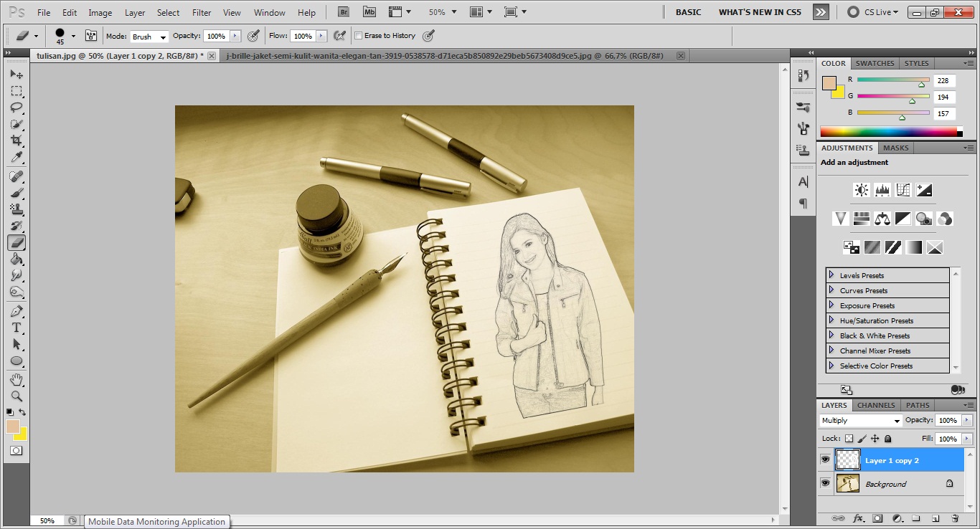This screenshot has width=980, height=529.
Task: Hide the Layer 1 copy 2 layer
Action: coord(825,459)
